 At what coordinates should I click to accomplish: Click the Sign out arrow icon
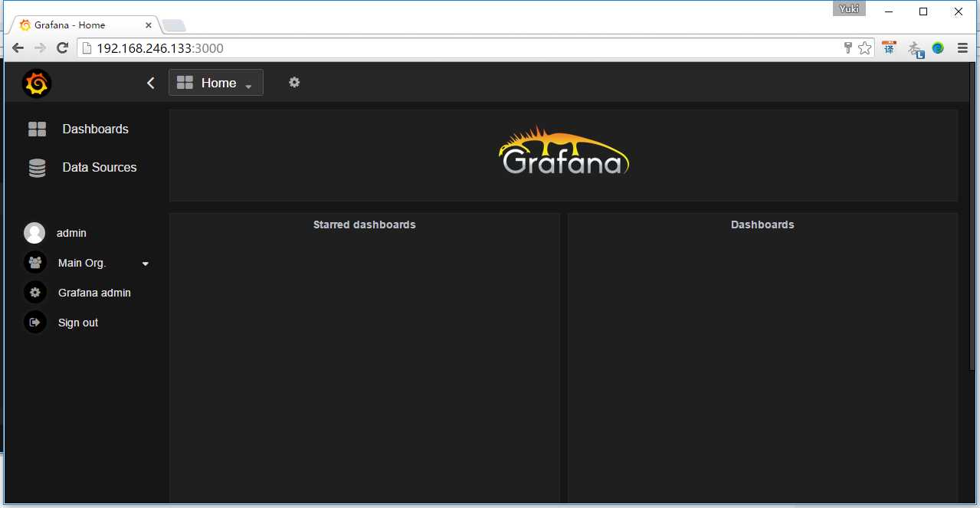[34, 323]
